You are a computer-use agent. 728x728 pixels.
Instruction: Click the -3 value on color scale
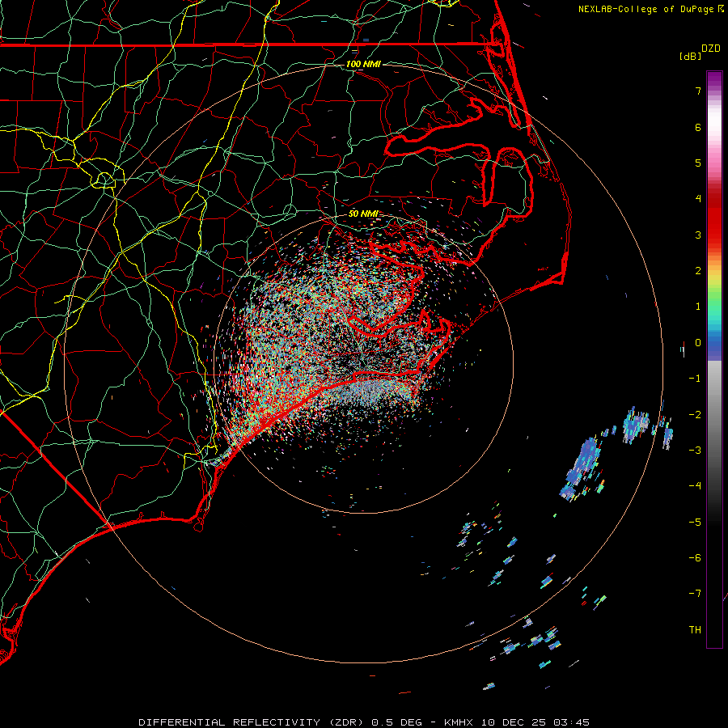click(x=695, y=451)
